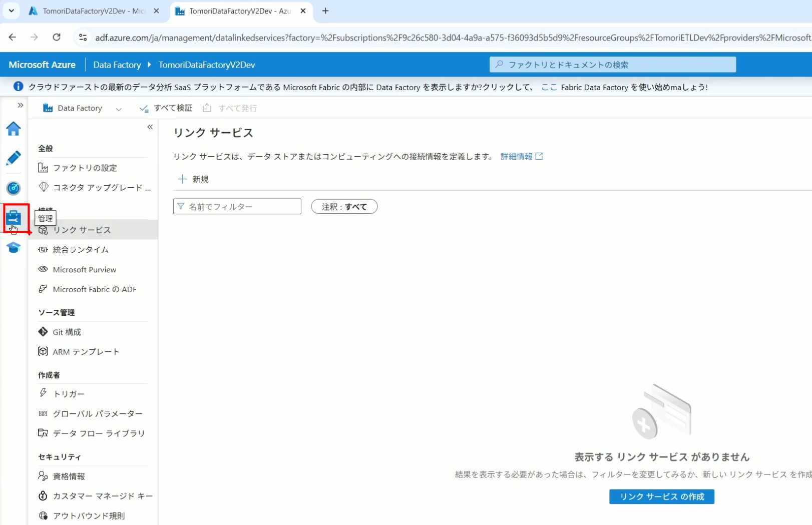The width and height of the screenshot is (812, 525).
Task: Click the browser reload icon
Action: 57,38
